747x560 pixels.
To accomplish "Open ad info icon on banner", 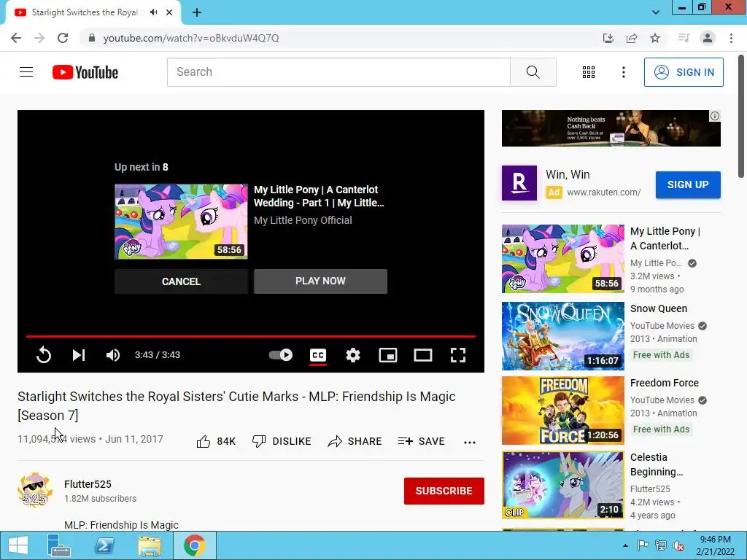I will click(x=715, y=116).
